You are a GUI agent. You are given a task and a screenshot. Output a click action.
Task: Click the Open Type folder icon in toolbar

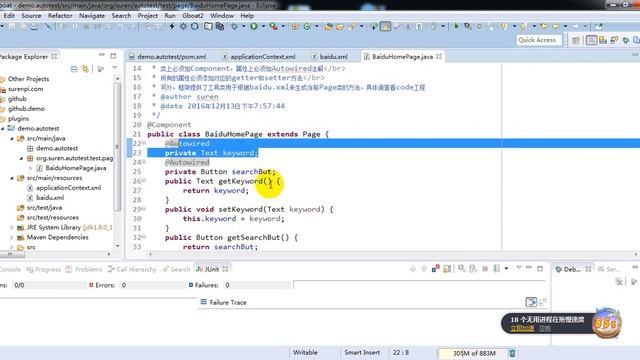tap(328, 27)
